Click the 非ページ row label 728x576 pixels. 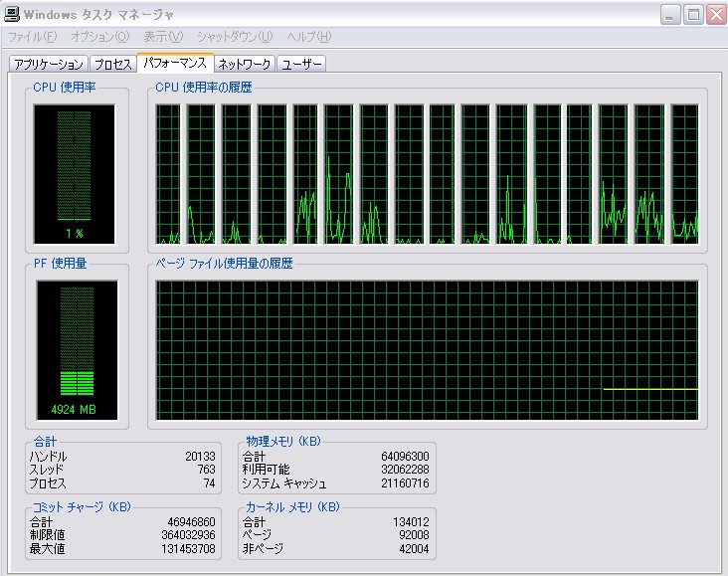[x=263, y=549]
